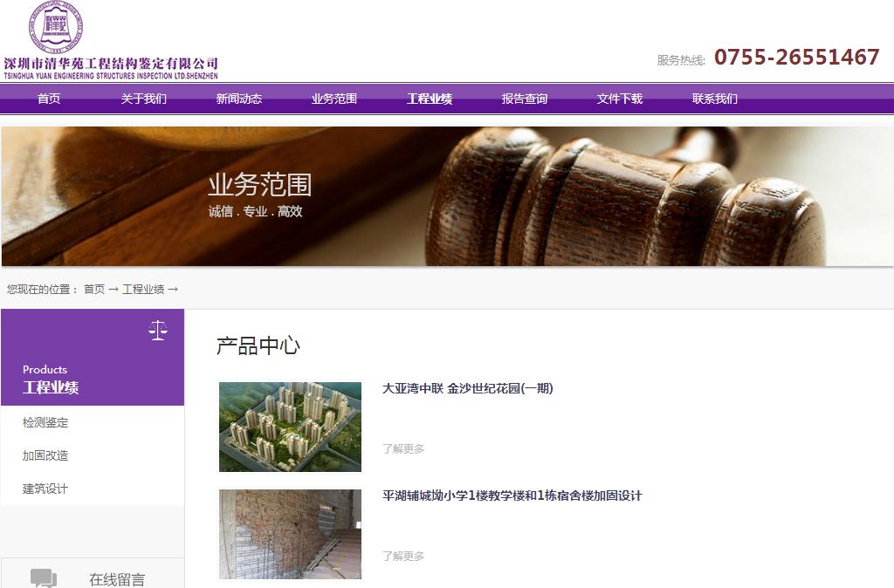Click the 工程业绩 sidebar header
The height and width of the screenshot is (588, 894).
pyautogui.click(x=93, y=357)
